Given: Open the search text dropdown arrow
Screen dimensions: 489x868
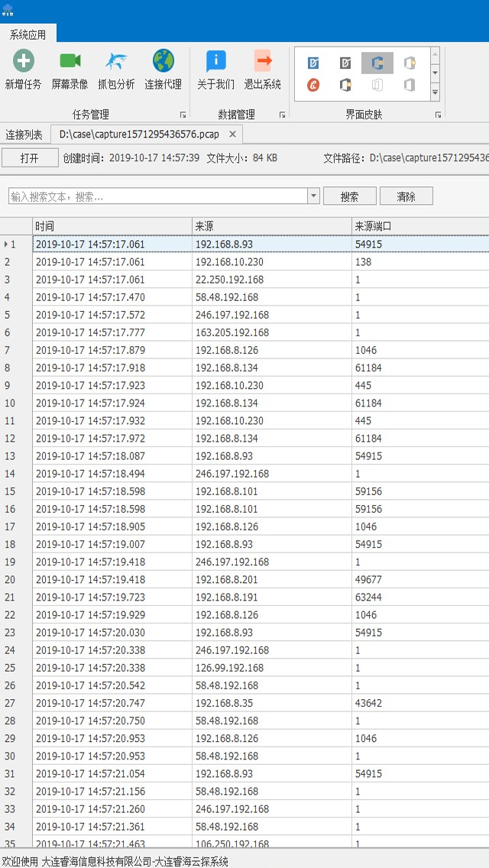Looking at the screenshot, I should pos(313,196).
